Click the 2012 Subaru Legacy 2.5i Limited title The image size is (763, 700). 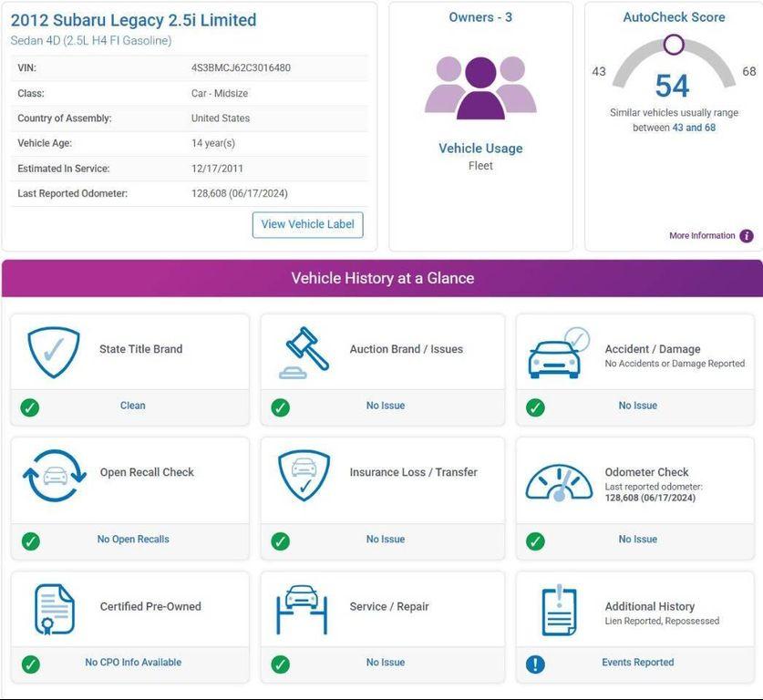tap(133, 20)
